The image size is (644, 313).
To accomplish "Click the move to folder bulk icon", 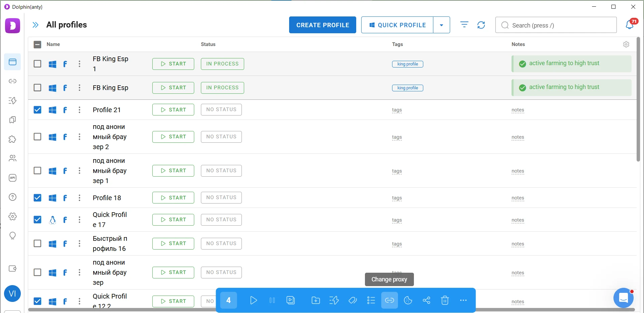I will pyautogui.click(x=316, y=300).
